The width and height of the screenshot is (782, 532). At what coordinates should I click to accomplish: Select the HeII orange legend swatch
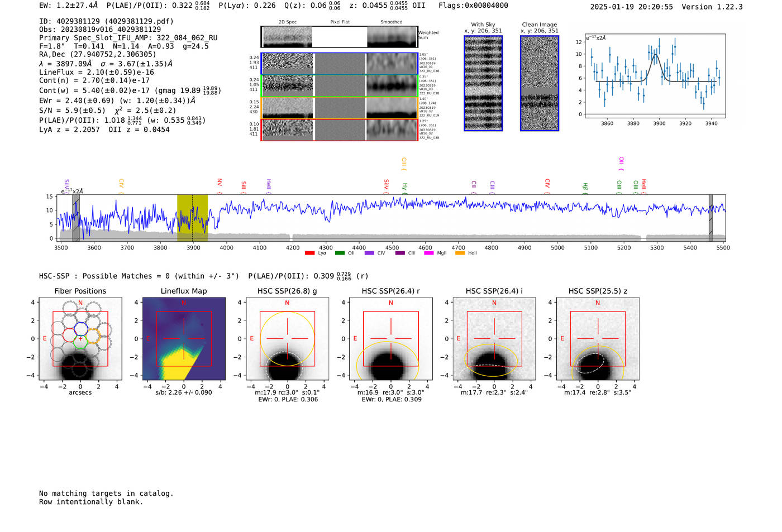[x=460, y=253]
